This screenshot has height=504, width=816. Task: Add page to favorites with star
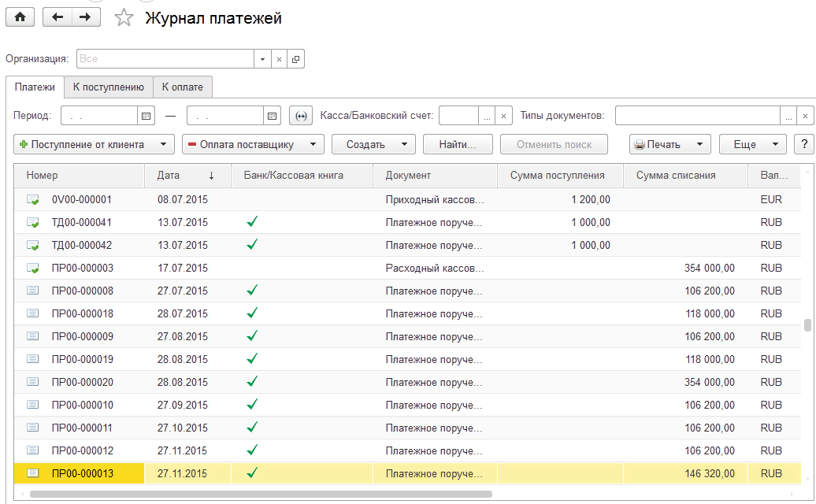pyautogui.click(x=124, y=18)
